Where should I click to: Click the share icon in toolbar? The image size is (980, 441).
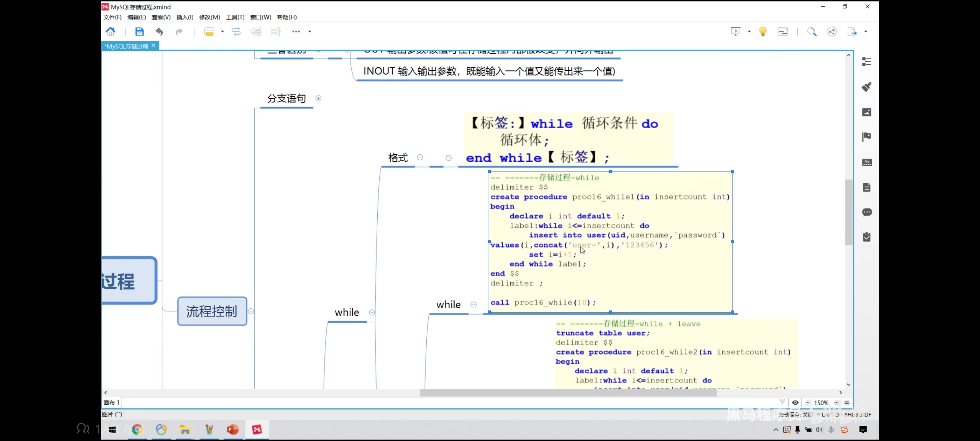832,31
